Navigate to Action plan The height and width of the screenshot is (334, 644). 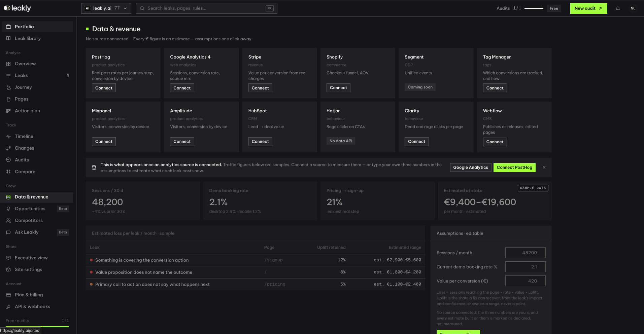37,111
